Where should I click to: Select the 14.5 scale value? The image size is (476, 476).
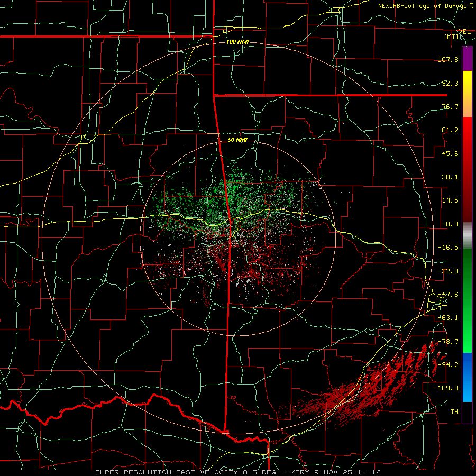coord(450,200)
